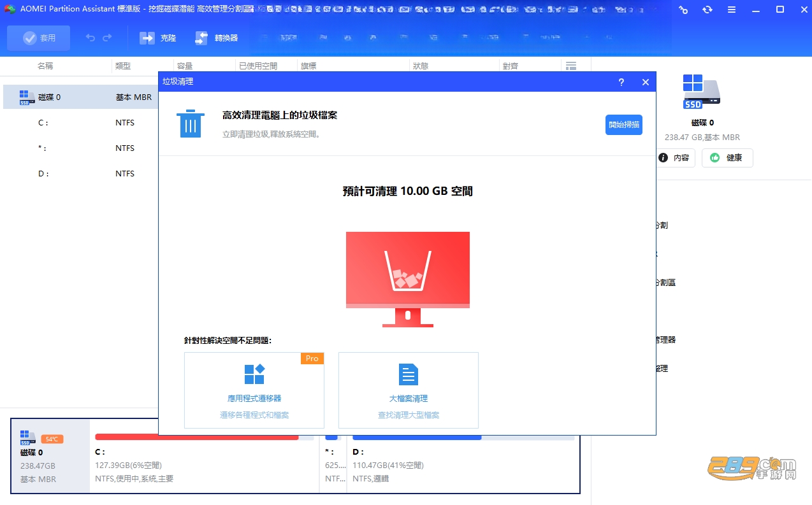The width and height of the screenshot is (812, 505).
Task: Click the 狀態 column header
Action: [421, 66]
